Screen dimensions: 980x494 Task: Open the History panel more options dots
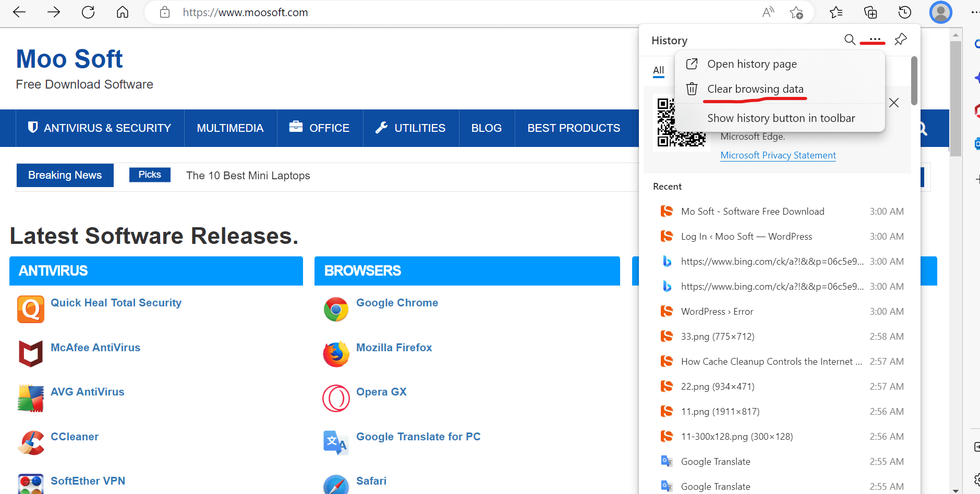pyautogui.click(x=875, y=40)
